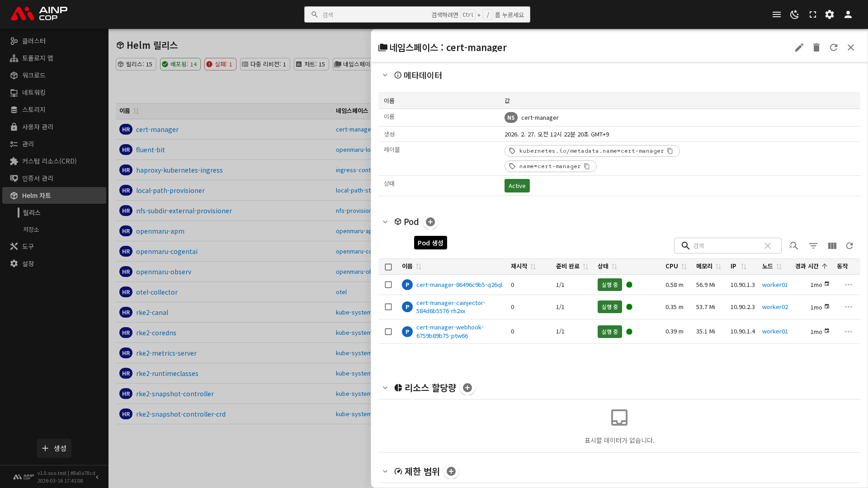The width and height of the screenshot is (868, 488).
Task: Collapse the Pod section chevron
Action: point(385,222)
